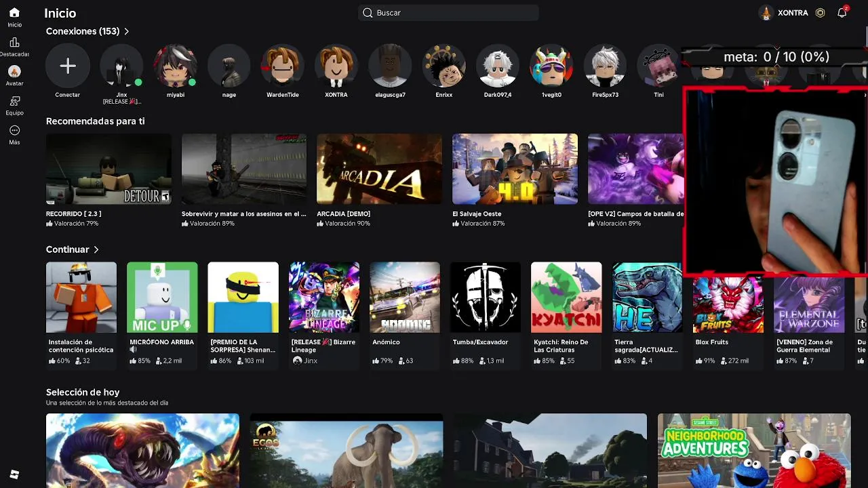Open the ARCADIA [DEMO] game thumbnail

379,169
